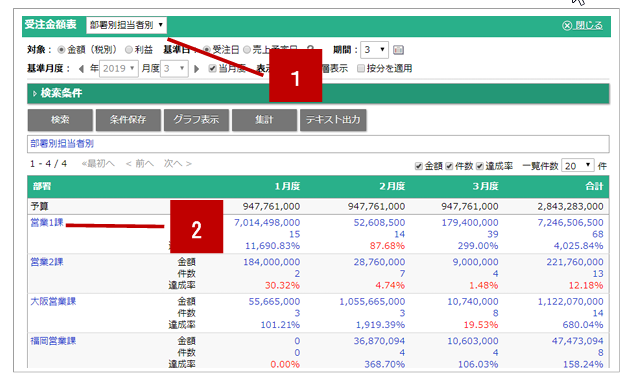Click 営業1課 total 7,246,506,500
640x386 pixels.
pos(570,223)
